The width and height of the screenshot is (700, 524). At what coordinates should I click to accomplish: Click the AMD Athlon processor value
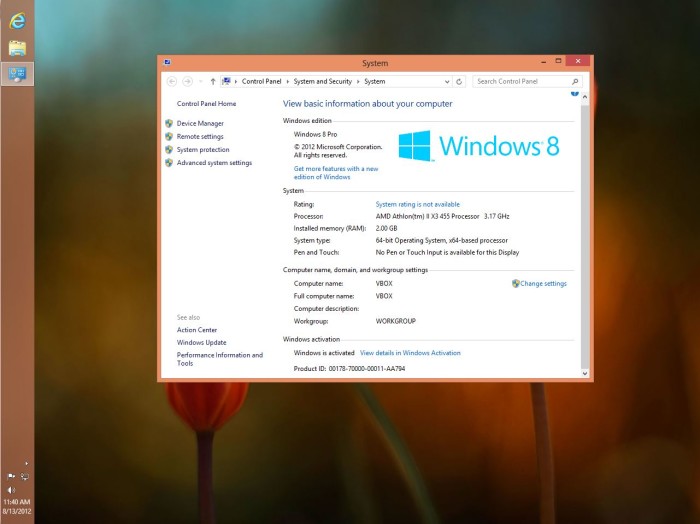(442, 216)
